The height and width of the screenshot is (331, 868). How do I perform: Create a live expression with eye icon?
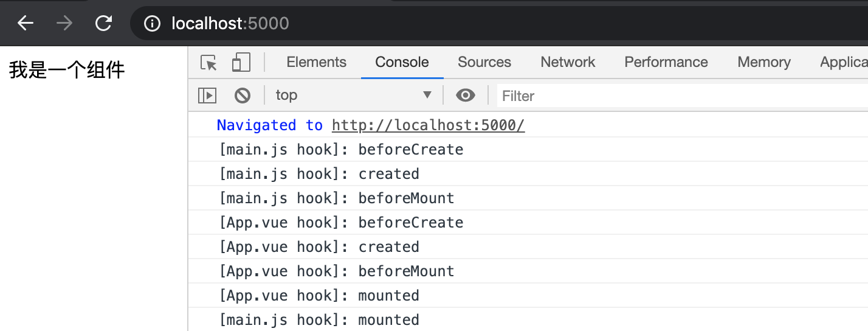[466, 95]
